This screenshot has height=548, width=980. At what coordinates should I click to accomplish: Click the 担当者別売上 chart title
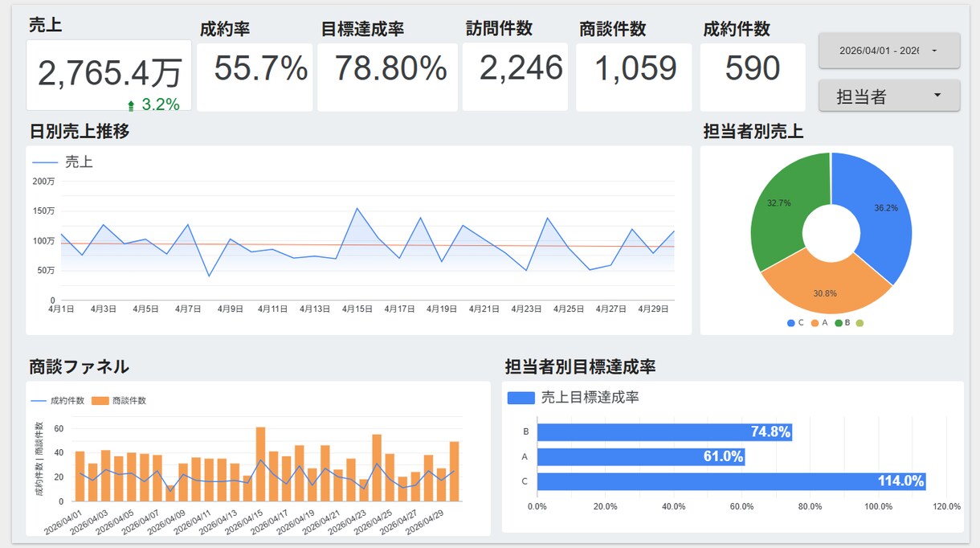point(753,131)
